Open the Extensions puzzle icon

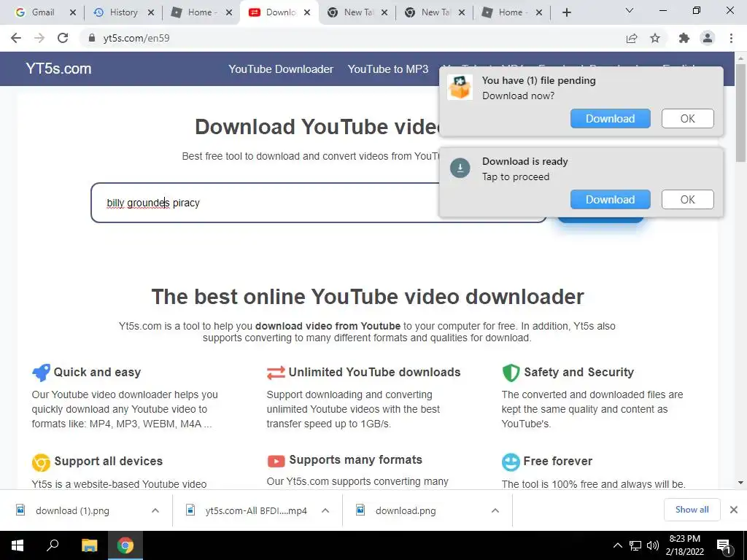(684, 38)
